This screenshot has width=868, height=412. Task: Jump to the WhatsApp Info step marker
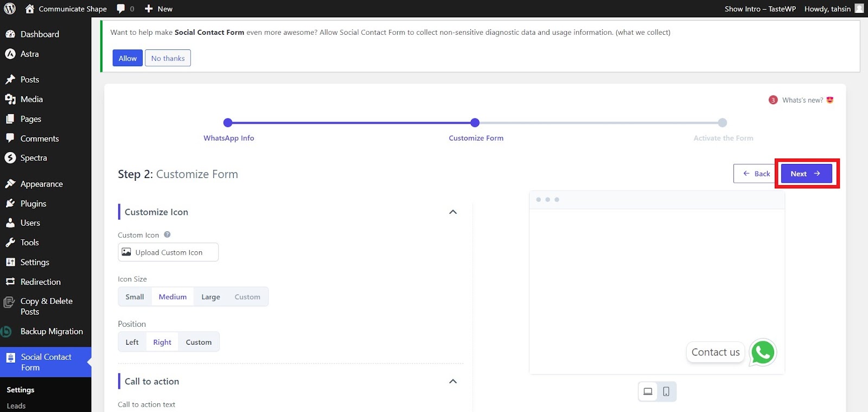pyautogui.click(x=228, y=123)
